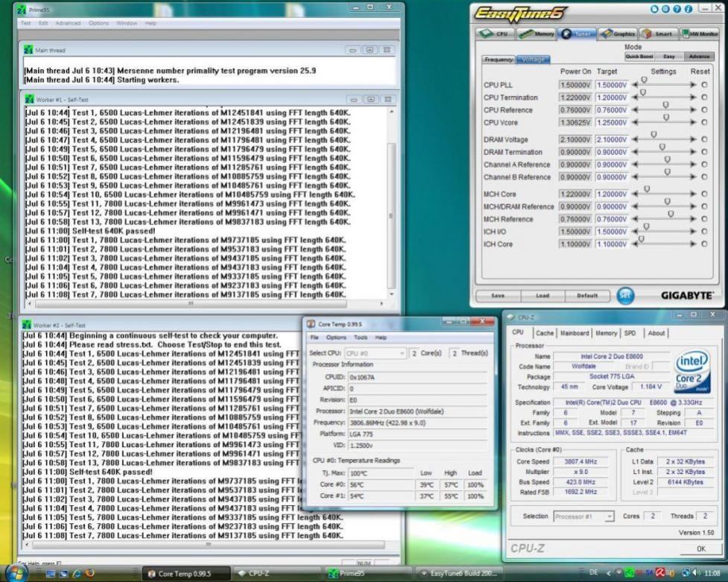
Task: Click the CPU Vcore slider handle
Action: click(666, 118)
